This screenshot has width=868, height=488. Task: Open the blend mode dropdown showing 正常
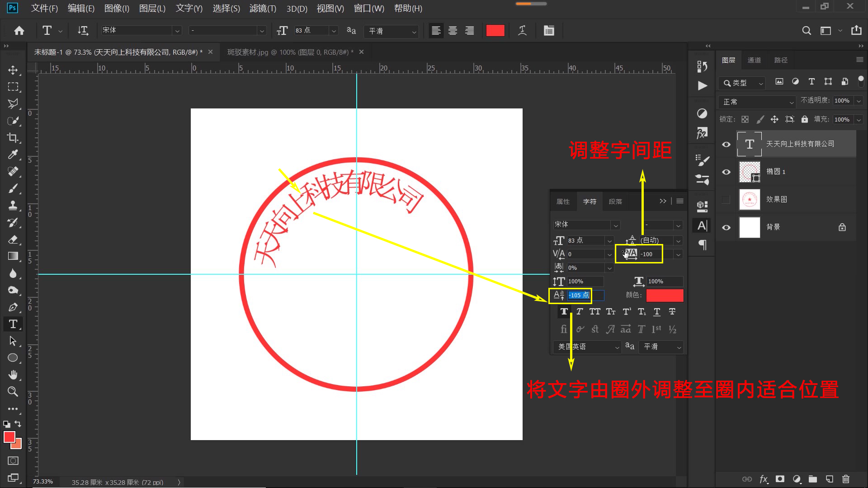[x=756, y=102]
